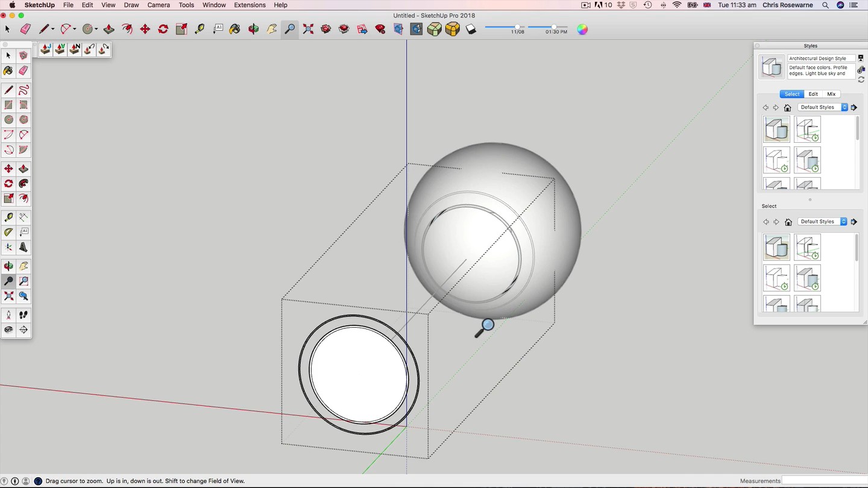Click the home In Model styles button

coord(787,107)
